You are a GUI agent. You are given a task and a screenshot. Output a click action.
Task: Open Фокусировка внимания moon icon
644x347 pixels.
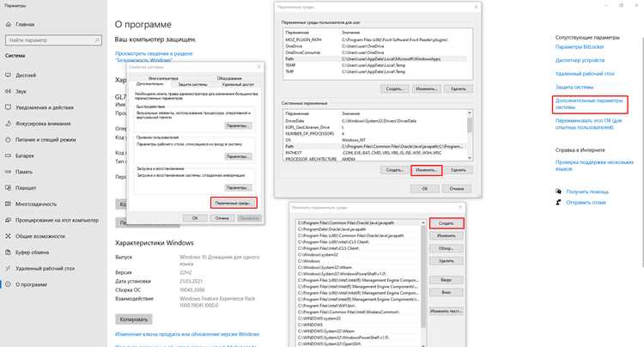tap(9, 123)
